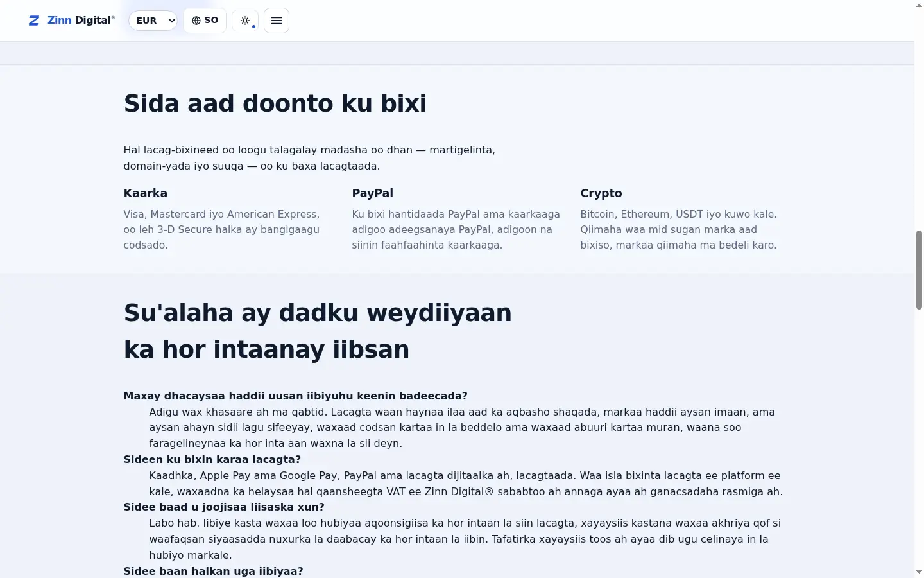Click the Visa, Mastercard iyo American Express description
This screenshot has height=578, width=924.
[222, 229]
